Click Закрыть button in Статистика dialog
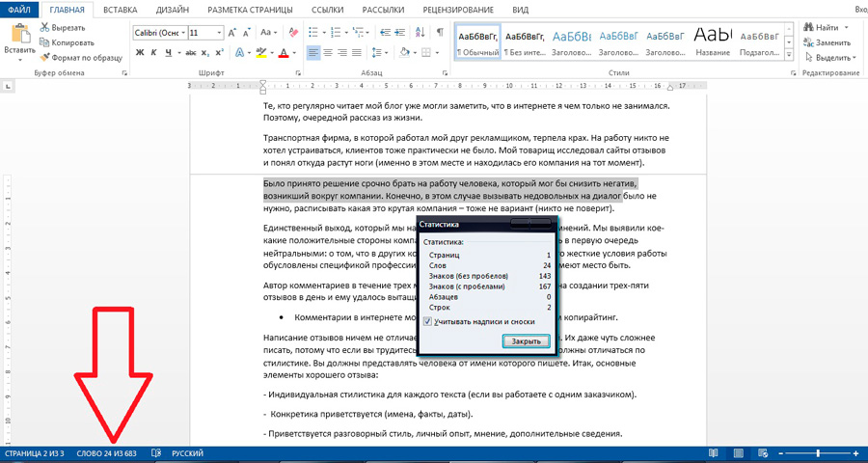868x463 pixels. point(526,341)
